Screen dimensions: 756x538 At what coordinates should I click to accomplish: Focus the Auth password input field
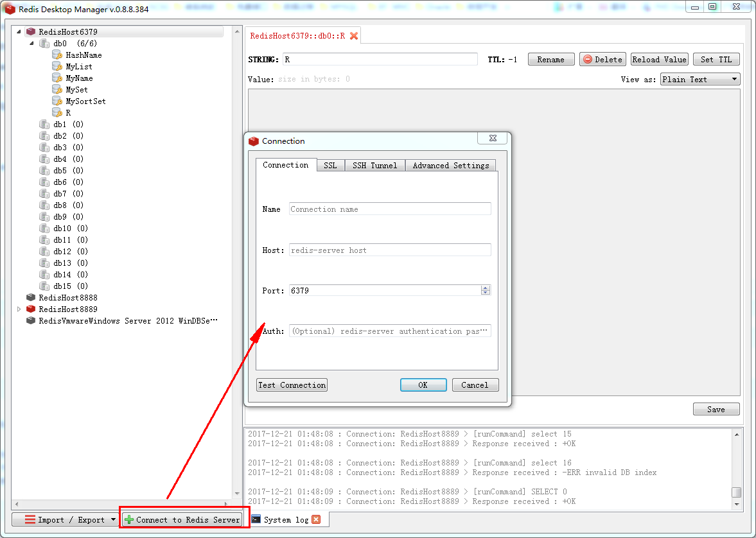390,331
